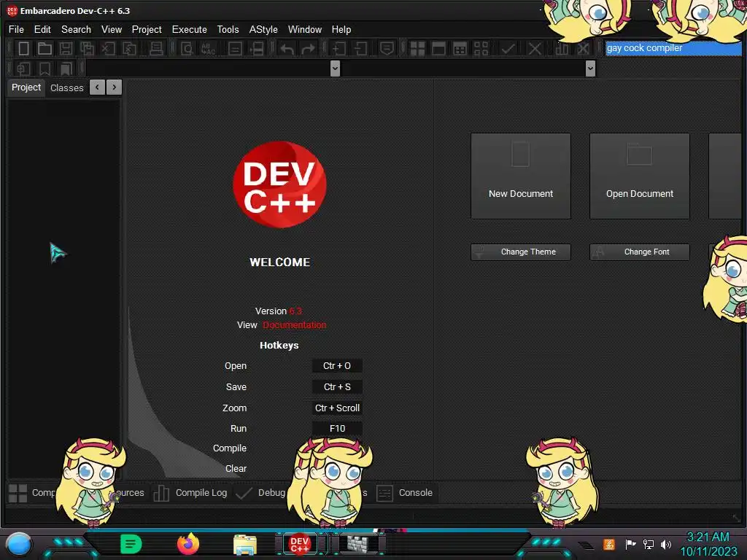
Task: Click the Unindent toolbar icon with minus
Action: pyautogui.click(x=360, y=48)
